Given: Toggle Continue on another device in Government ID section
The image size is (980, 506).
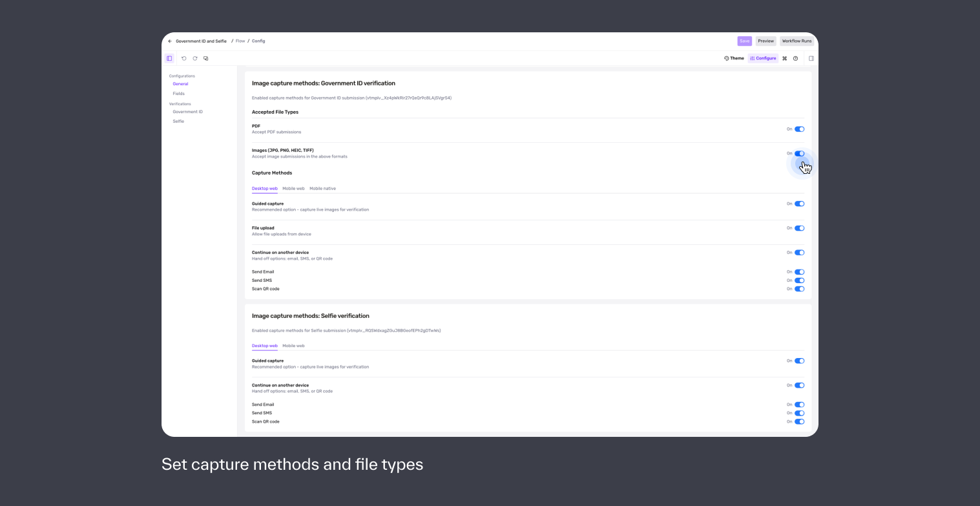Looking at the screenshot, I should click(799, 253).
